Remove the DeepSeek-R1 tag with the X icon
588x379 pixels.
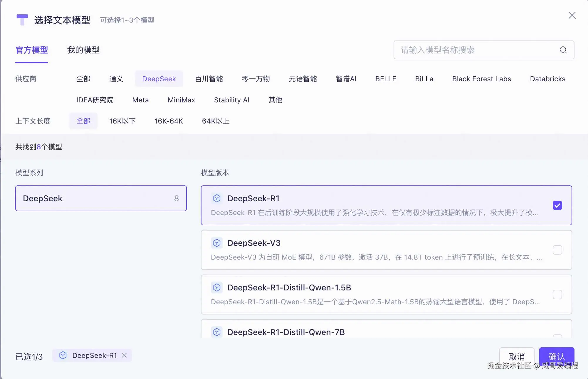(x=124, y=355)
